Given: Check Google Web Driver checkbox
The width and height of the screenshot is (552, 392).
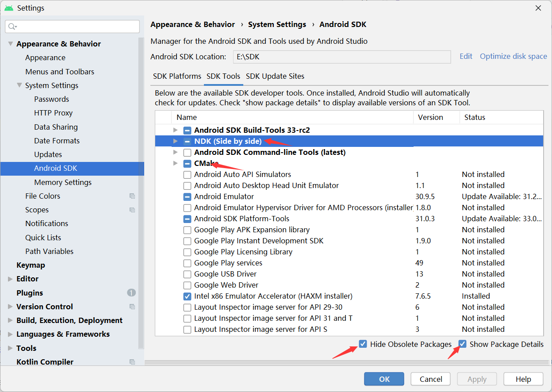Looking at the screenshot, I should (187, 285).
